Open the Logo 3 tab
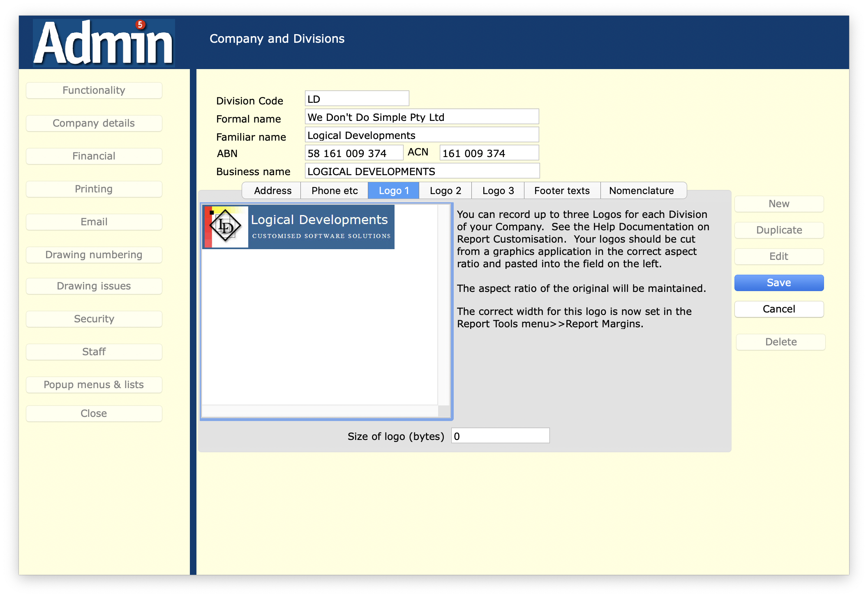Viewport: 868px width, 597px height. coord(498,191)
